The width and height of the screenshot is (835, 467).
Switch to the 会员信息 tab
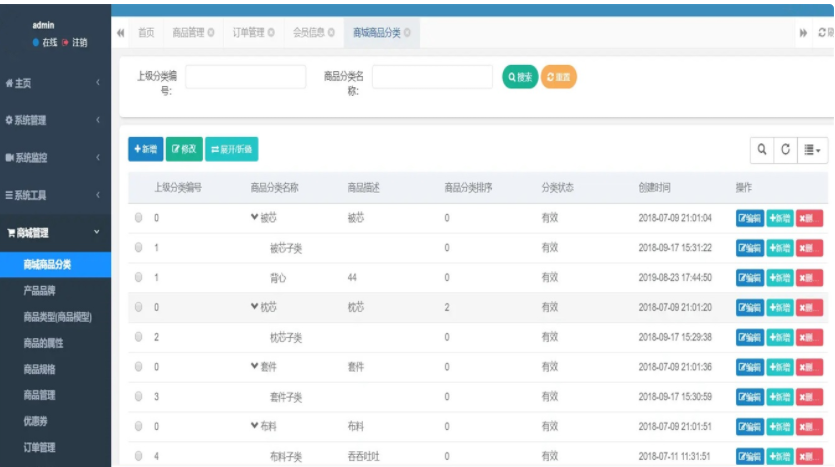coord(314,33)
